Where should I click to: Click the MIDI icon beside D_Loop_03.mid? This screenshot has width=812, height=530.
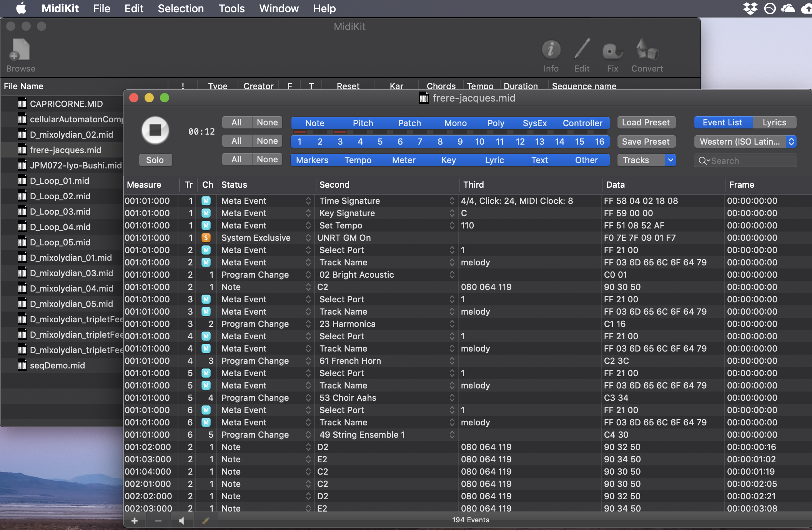22,211
